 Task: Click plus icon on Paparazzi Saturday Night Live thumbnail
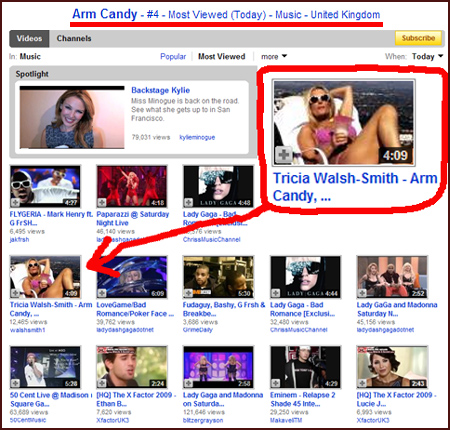[102, 202]
